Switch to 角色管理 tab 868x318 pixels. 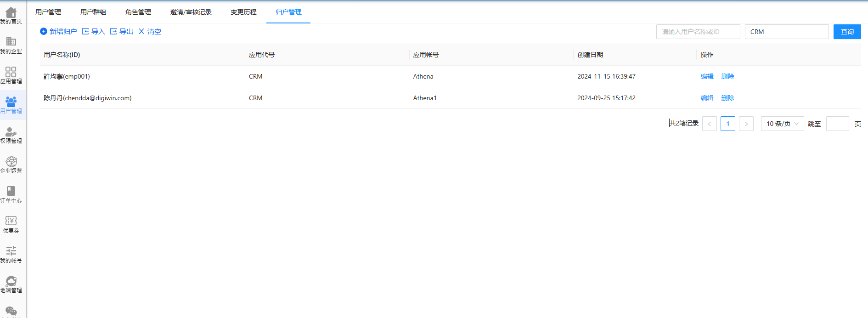(x=138, y=12)
